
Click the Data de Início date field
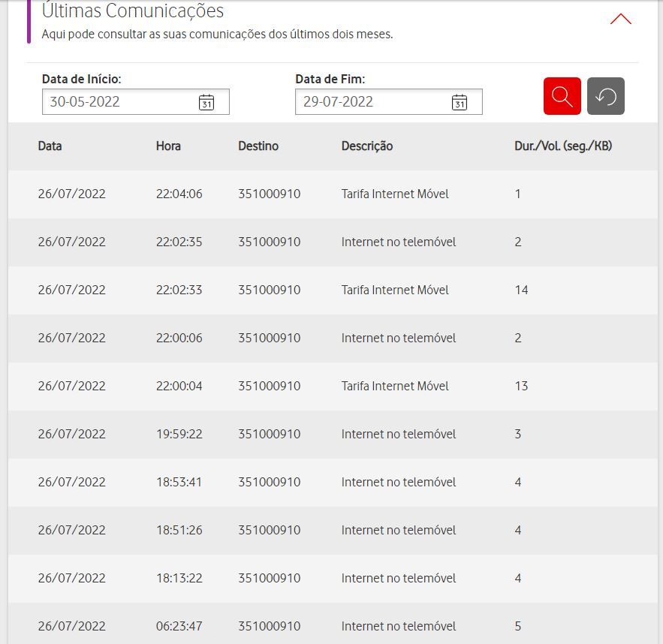tap(120, 102)
